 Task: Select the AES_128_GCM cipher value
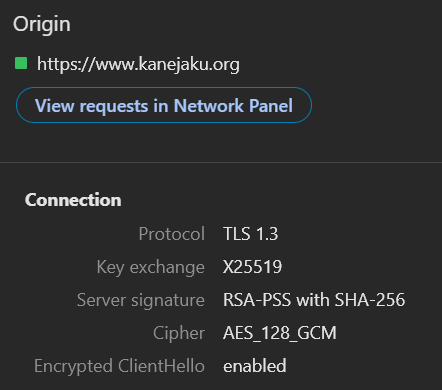[x=280, y=333]
